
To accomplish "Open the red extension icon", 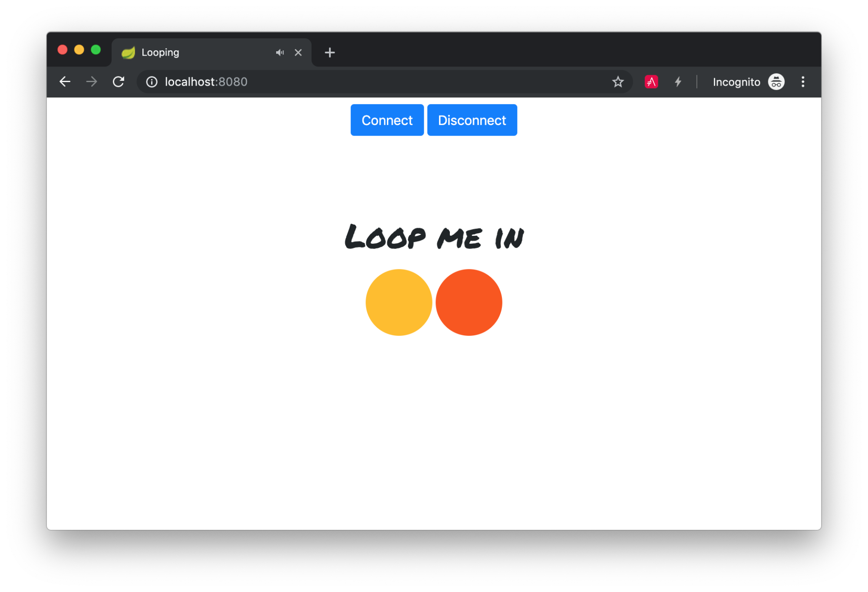I will point(651,82).
